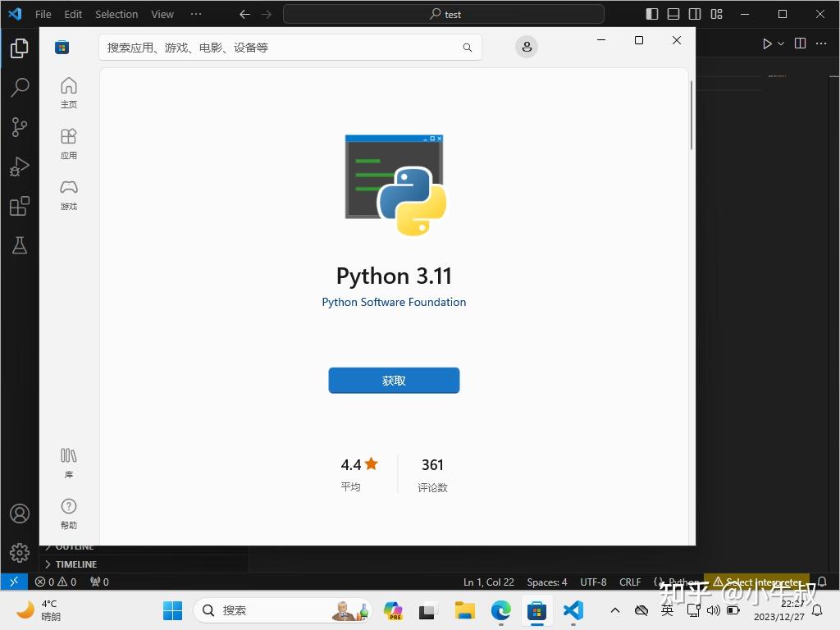Go to 主页 in Microsoft Store sidebar
The image size is (840, 630).
(68, 90)
